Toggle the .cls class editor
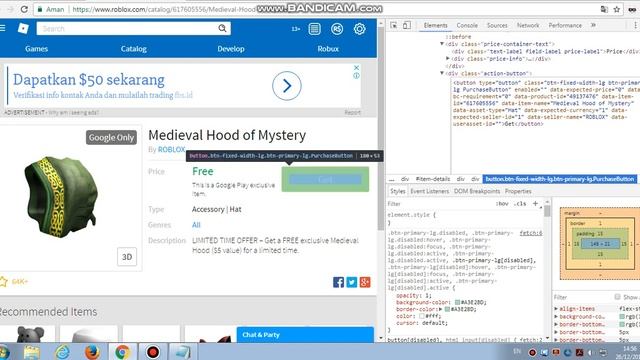Image resolution: width=640 pixels, height=360 pixels. tap(520, 204)
